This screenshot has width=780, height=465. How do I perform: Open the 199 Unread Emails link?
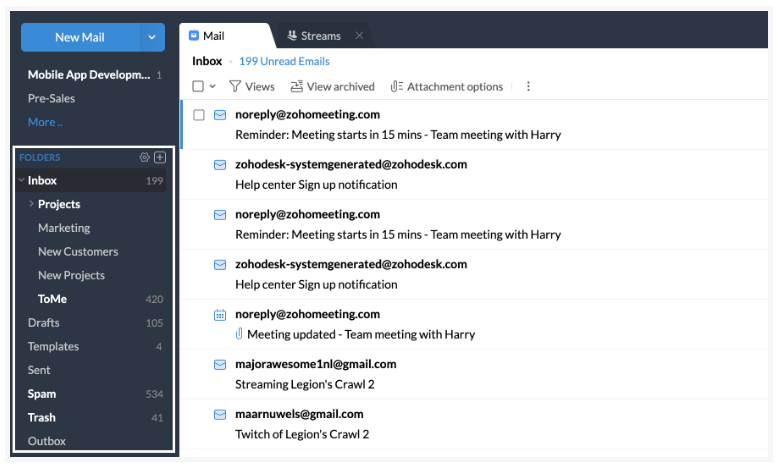[284, 61]
